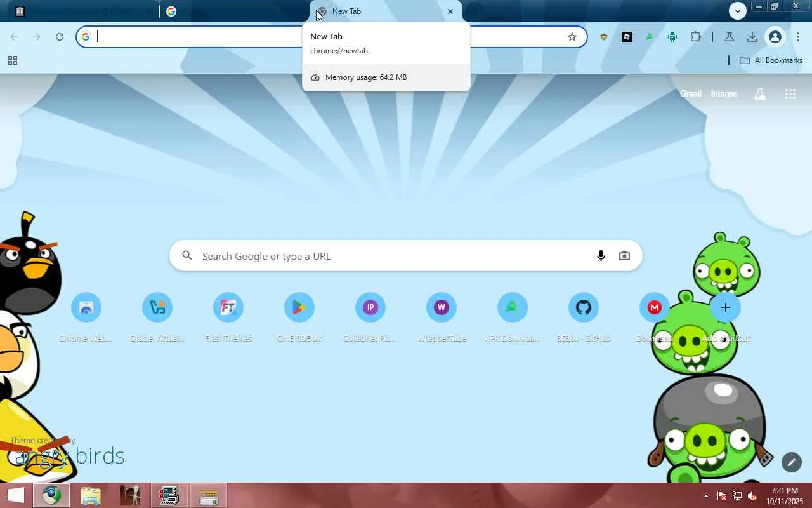Open the green Android robot extension

click(672, 37)
